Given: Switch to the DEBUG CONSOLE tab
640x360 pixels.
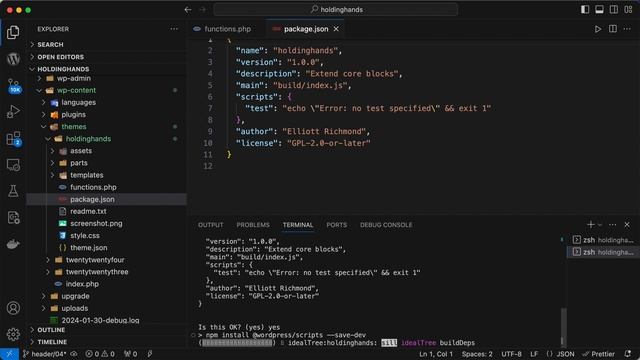Looking at the screenshot, I should click(386, 225).
